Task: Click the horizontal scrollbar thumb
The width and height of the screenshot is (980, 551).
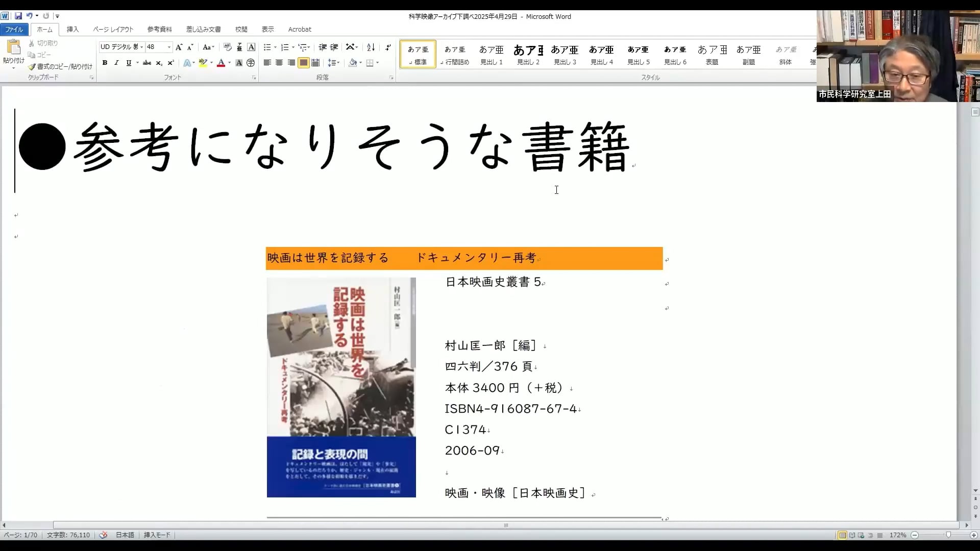Action: [x=506, y=525]
